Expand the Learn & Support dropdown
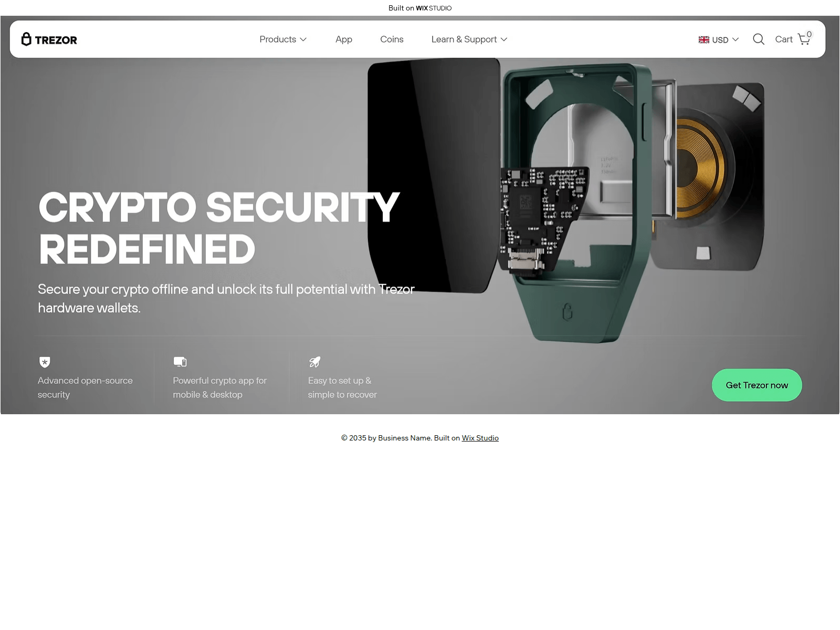 tap(469, 39)
